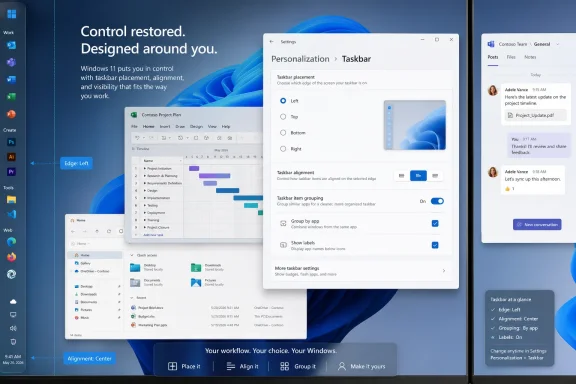Image resolution: width=576 pixels, height=384 pixels.
Task: Launch Illustrator from the taskbar
Action: 11,157
